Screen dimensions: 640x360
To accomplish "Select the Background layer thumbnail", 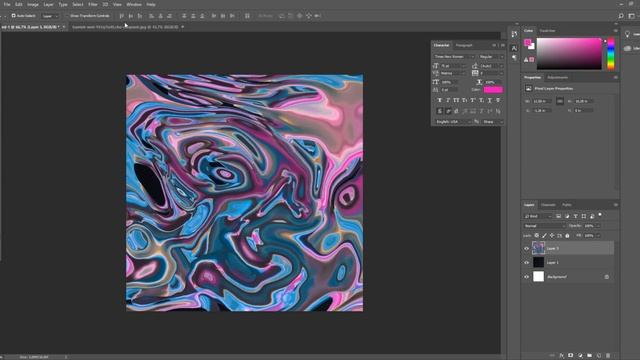I will coord(538,276).
